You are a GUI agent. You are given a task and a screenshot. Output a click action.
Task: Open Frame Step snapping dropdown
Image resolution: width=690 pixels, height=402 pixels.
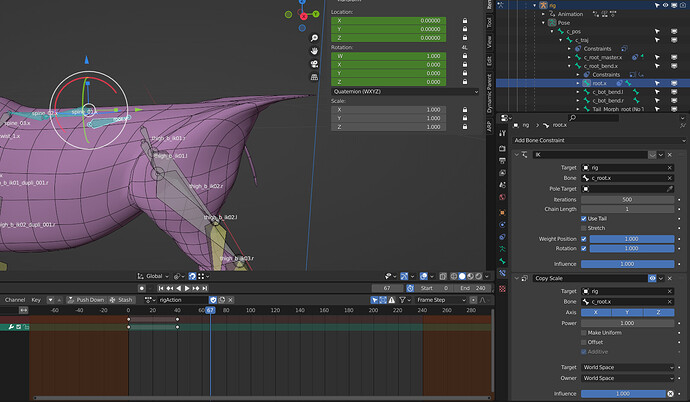[x=440, y=300]
